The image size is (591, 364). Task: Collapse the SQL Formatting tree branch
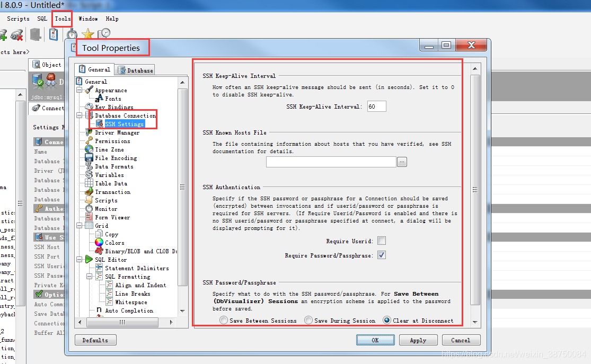pyautogui.click(x=90, y=276)
